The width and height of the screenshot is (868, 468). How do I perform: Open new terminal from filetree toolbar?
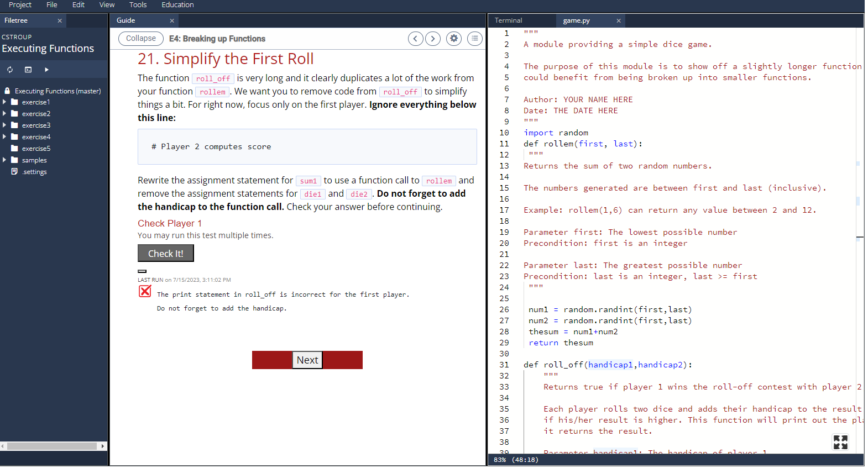click(28, 70)
